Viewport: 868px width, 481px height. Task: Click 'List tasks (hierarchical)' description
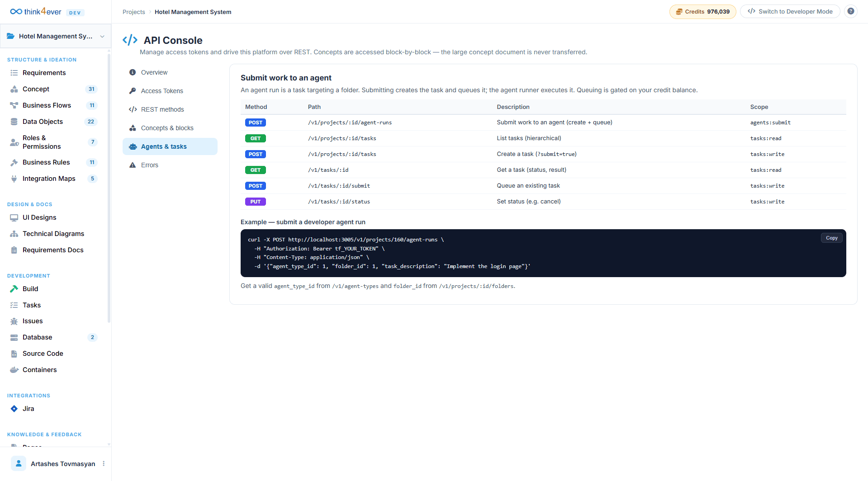click(529, 138)
